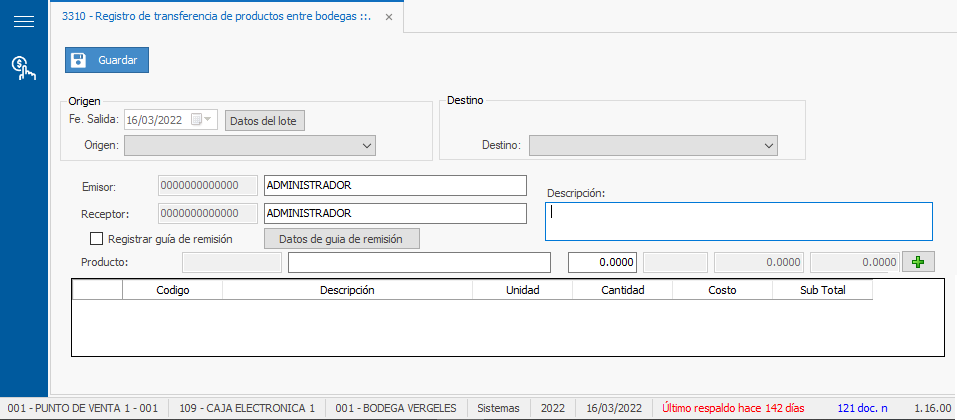957x420 pixels.
Task: Click the Guardar button
Action: [107, 60]
